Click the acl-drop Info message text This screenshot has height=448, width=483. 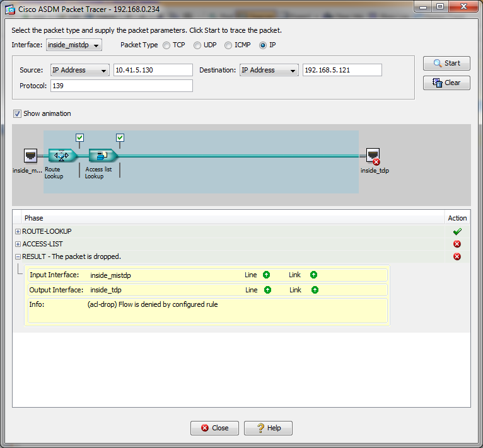pos(153,304)
